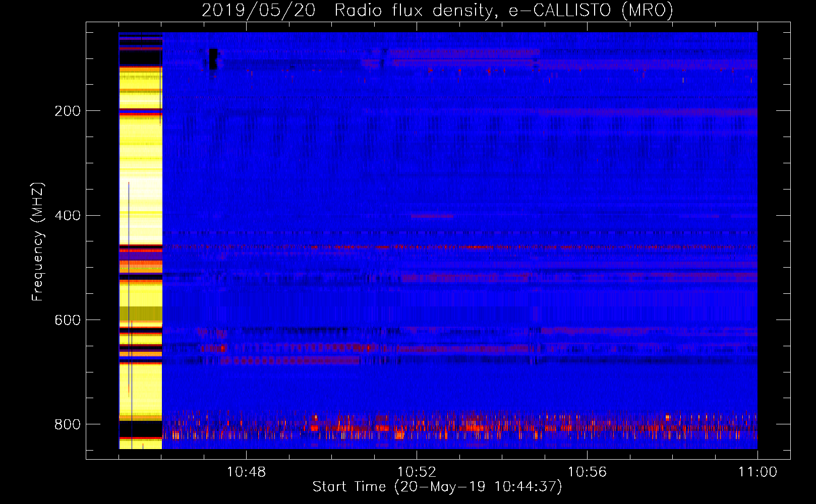The width and height of the screenshot is (816, 504).
Task: Click the 'Start Time (20-May-19 10:44:37)' label
Action: tap(437, 487)
